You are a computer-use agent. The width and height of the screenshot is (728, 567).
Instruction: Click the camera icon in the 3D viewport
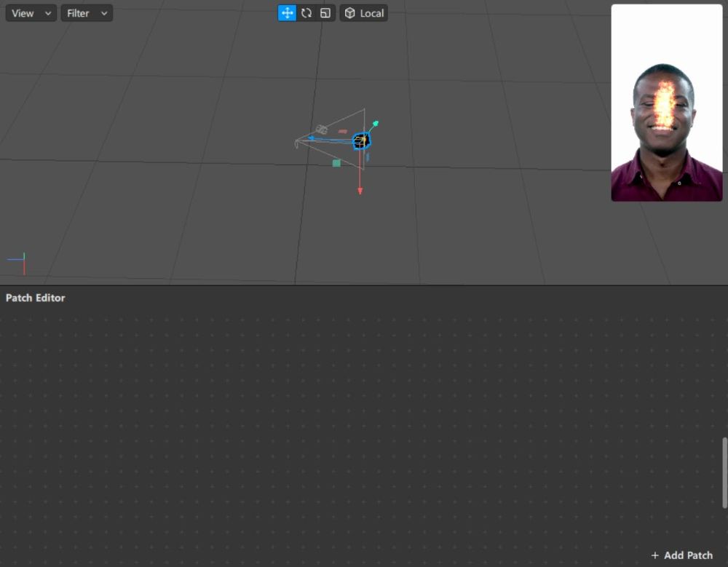coord(321,129)
